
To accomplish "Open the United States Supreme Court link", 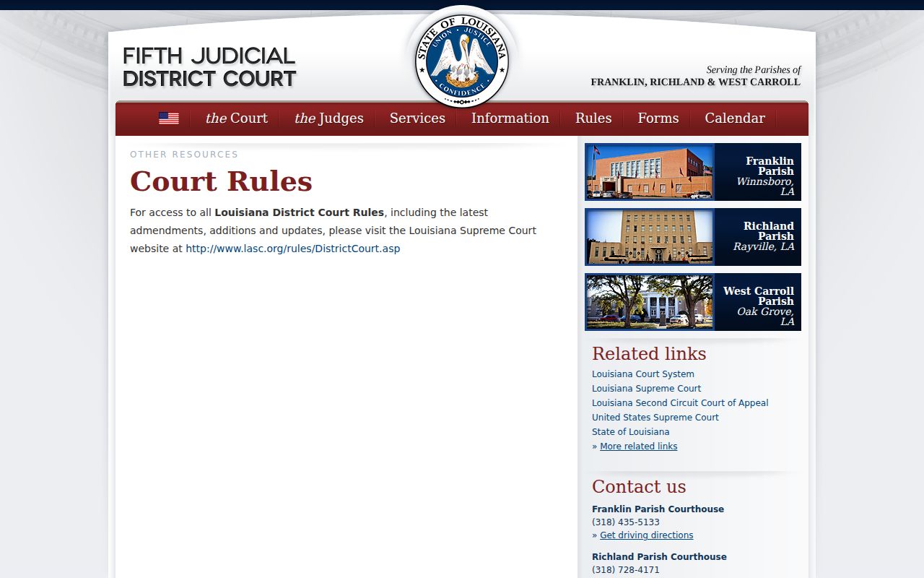I will [x=655, y=418].
